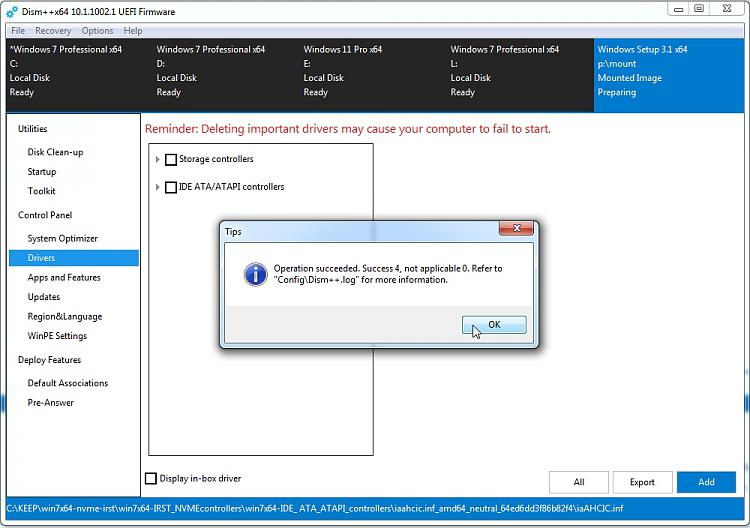Select Drivers in sidebar
750x528 pixels.
pyautogui.click(x=74, y=258)
